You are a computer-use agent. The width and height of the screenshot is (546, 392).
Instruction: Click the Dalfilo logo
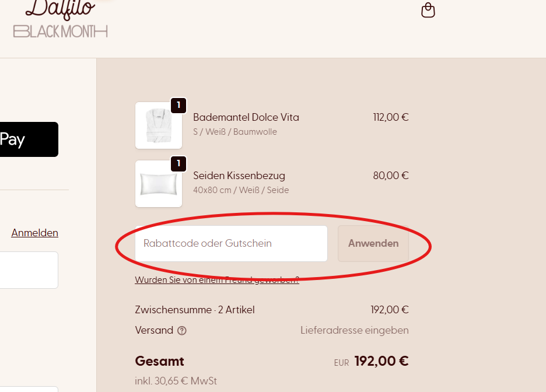[x=53, y=7]
